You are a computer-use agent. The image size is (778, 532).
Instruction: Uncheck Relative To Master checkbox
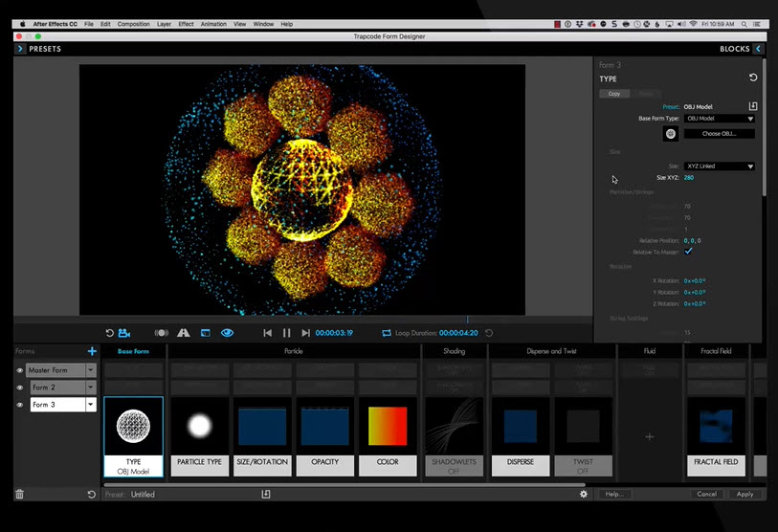688,251
